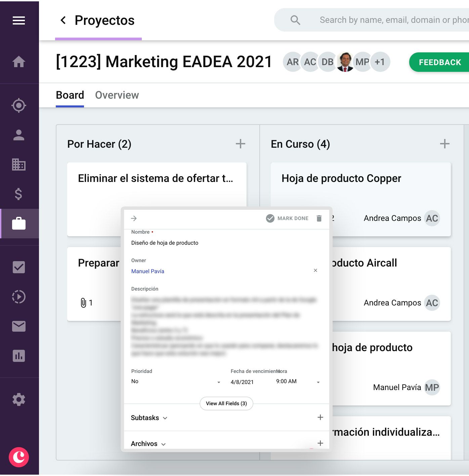The width and height of the screenshot is (469, 476).
Task: Select the Board tab
Action: pos(70,95)
